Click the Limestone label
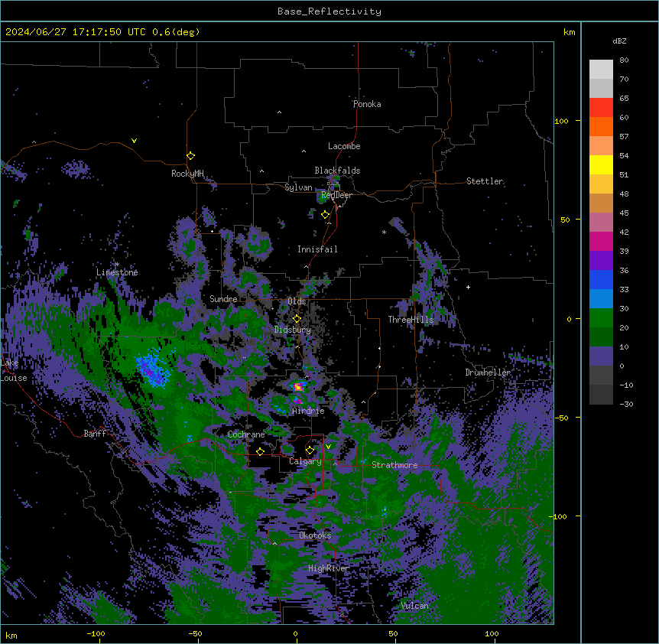This screenshot has height=644, width=659. pos(117,272)
